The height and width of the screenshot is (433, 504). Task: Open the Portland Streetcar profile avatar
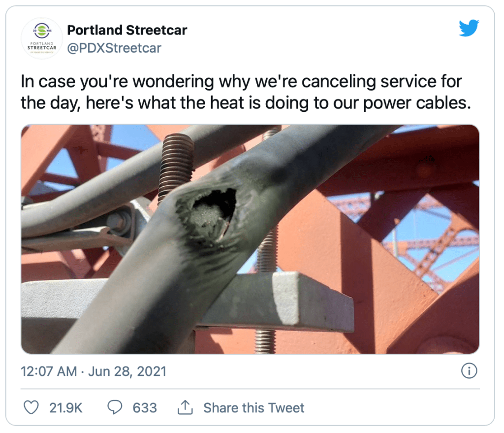tap(42, 38)
